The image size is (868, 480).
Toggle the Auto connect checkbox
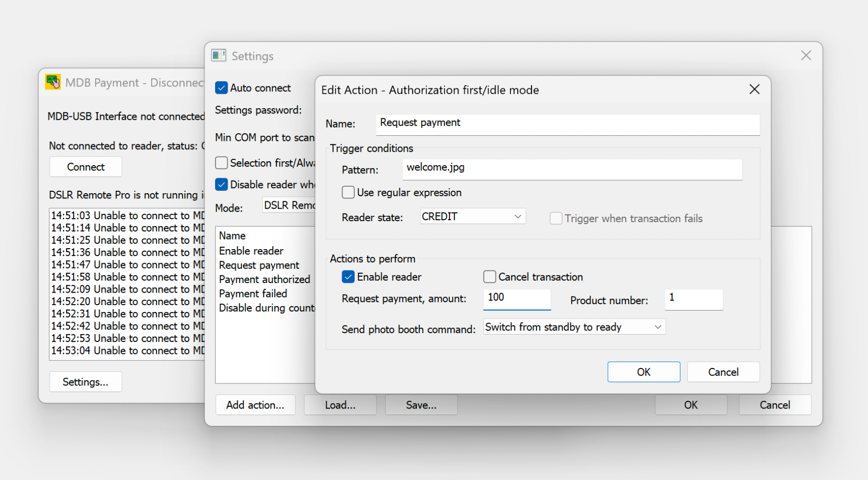(221, 88)
